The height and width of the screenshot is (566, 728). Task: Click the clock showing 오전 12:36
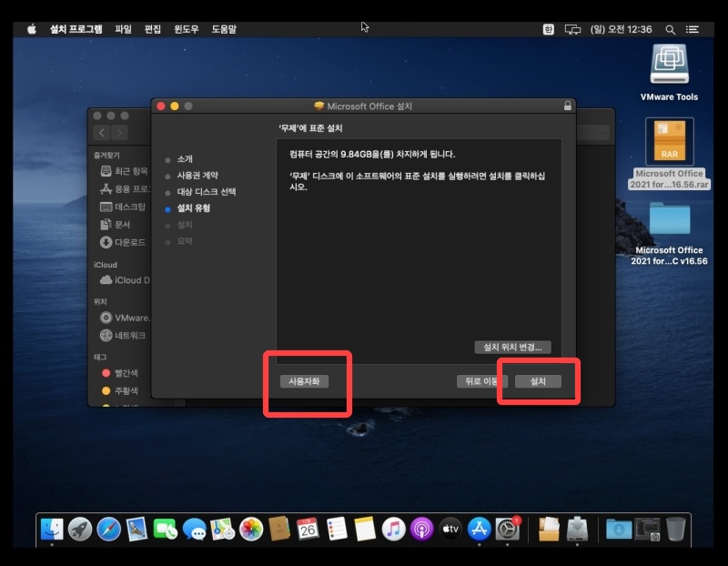(x=621, y=29)
